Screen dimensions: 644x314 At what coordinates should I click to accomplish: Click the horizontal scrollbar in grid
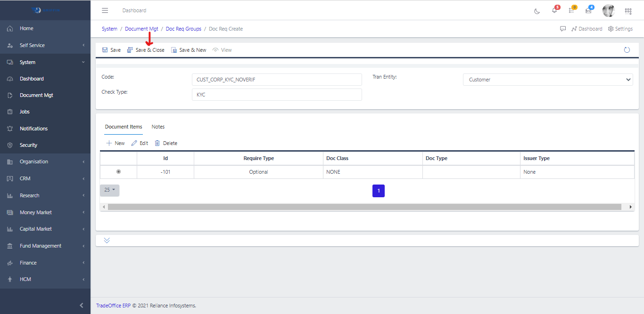364,207
